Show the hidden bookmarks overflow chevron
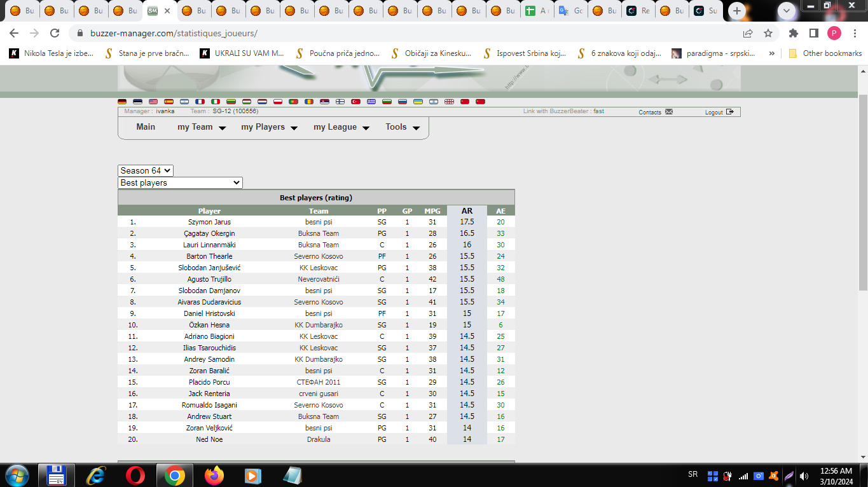The height and width of the screenshot is (487, 868). [x=772, y=53]
